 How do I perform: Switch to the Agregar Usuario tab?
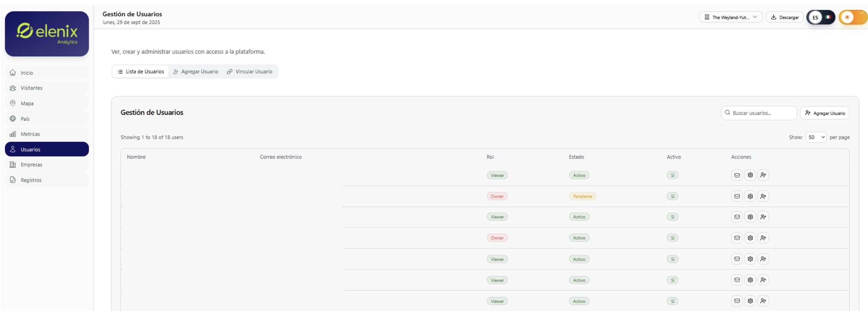[x=196, y=72]
